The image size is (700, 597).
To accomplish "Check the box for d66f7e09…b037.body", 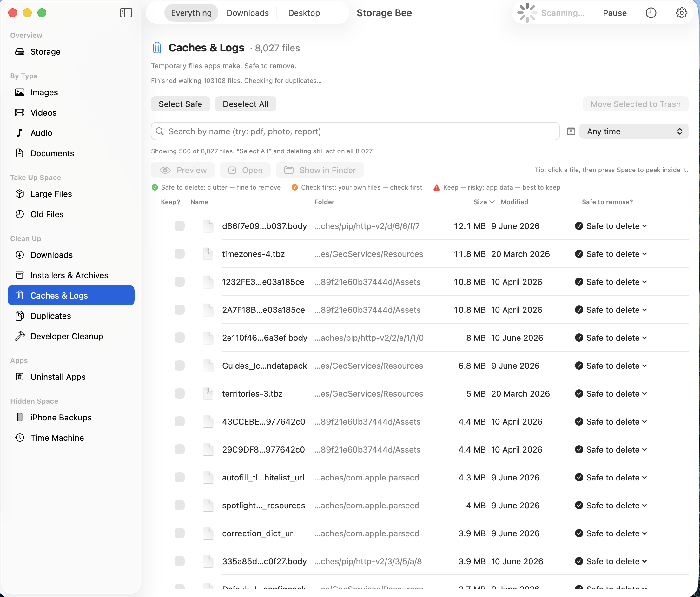I will (x=179, y=226).
